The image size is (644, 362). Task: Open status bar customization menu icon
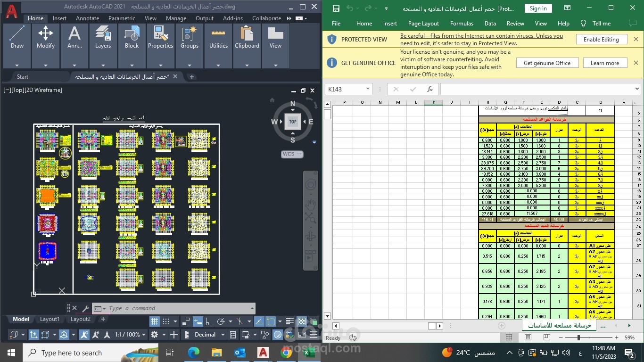[313, 335]
